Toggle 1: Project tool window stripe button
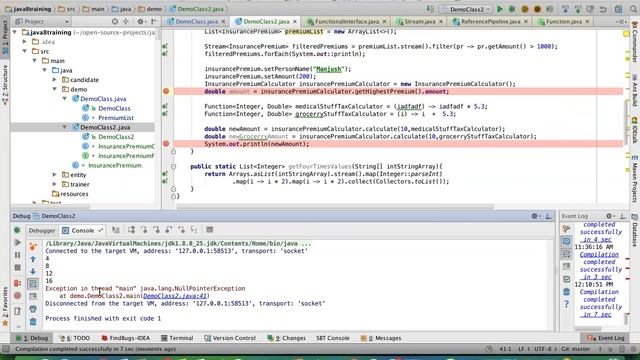 [5, 38]
